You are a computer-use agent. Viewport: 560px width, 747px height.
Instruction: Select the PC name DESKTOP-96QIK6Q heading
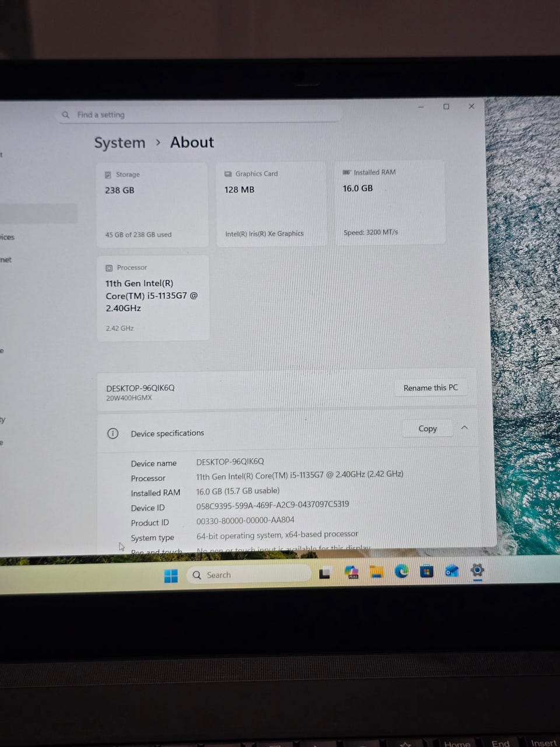coord(140,388)
